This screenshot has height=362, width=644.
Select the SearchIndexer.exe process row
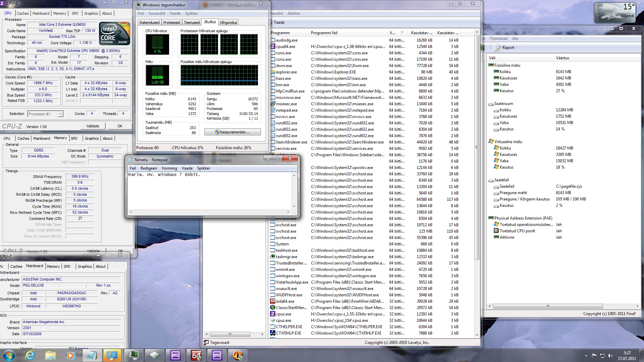(365, 142)
